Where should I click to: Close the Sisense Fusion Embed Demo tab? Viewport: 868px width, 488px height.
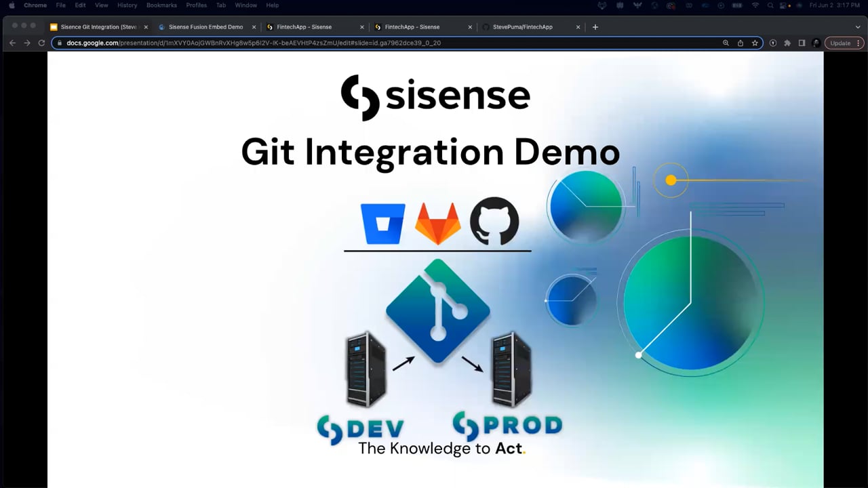[x=254, y=27]
